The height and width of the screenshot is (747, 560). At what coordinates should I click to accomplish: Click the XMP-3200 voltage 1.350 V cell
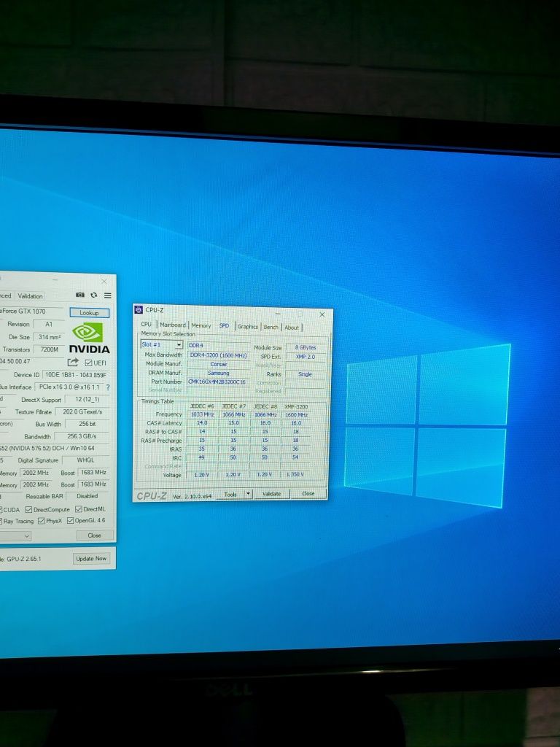point(295,474)
